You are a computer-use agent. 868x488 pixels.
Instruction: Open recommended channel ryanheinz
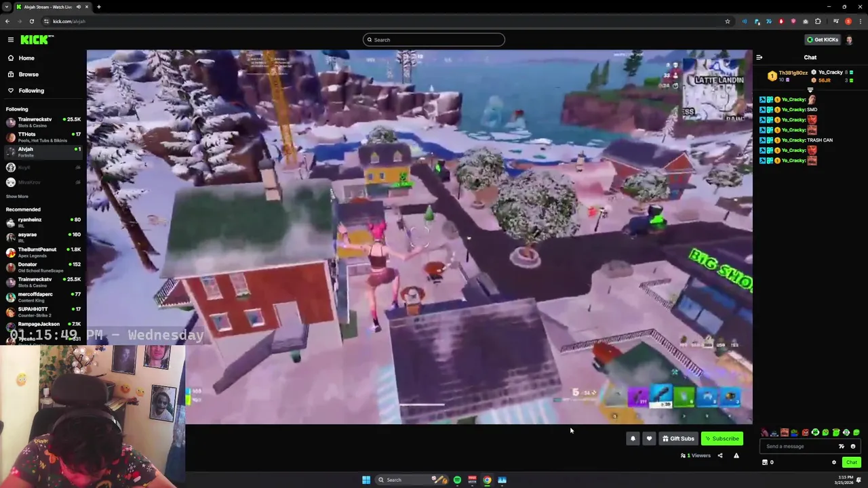tap(43, 222)
